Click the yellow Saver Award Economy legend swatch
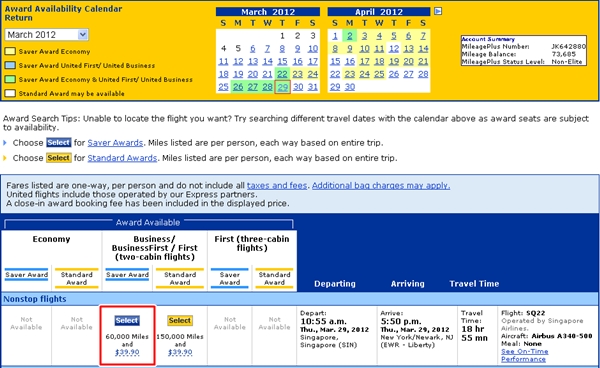 pyautogui.click(x=10, y=51)
